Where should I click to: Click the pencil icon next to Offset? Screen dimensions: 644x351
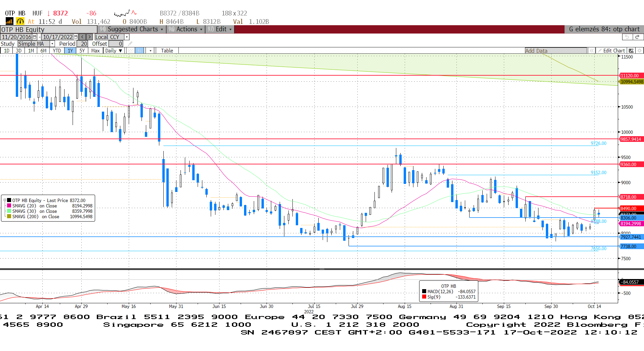coord(130,44)
